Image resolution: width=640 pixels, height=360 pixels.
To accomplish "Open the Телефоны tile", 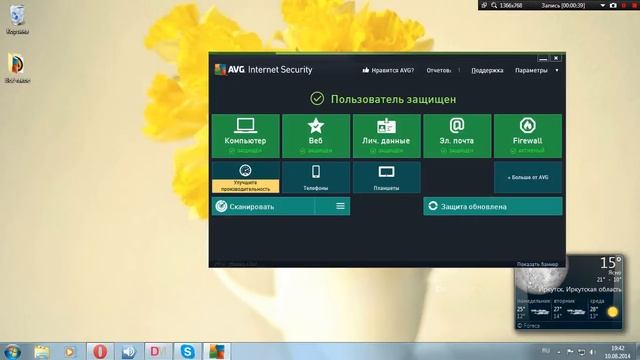I will 316,178.
